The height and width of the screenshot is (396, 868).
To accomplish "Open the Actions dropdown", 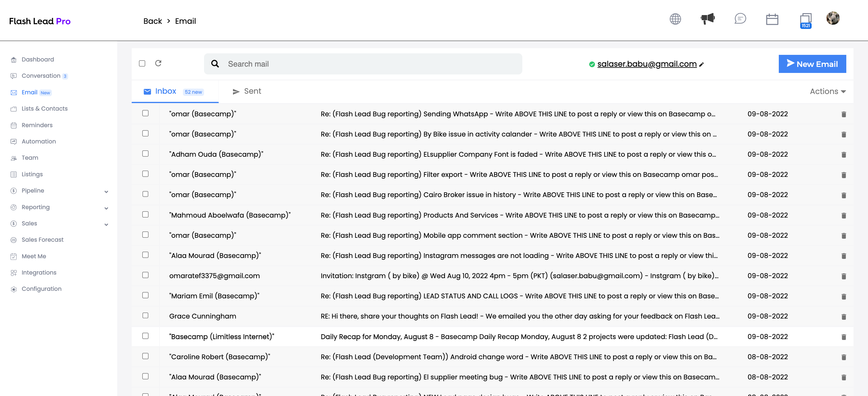I will point(827,91).
